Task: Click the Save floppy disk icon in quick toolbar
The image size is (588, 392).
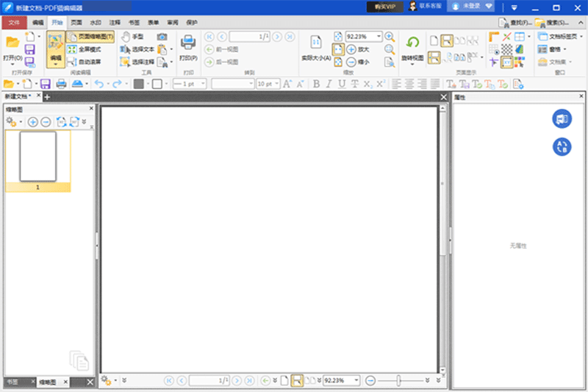Action: (x=45, y=84)
